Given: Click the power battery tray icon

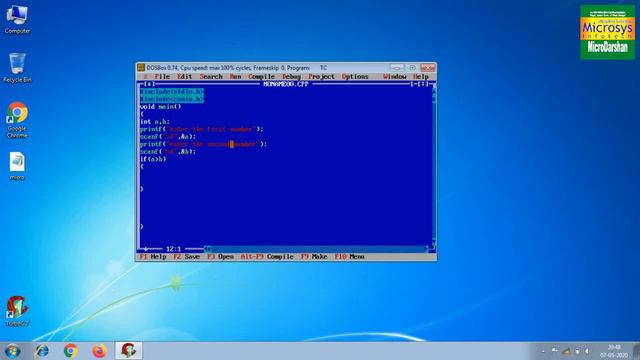Looking at the screenshot, I should [x=577, y=351].
